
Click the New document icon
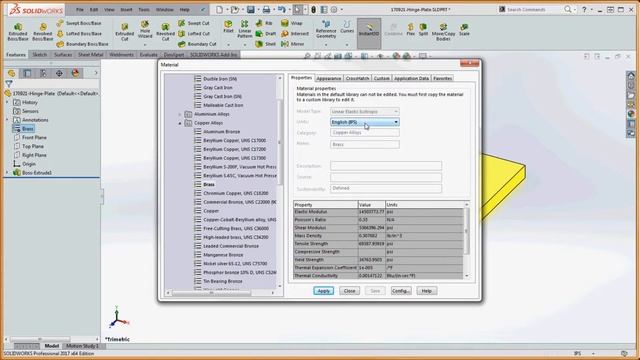pyautogui.click(x=219, y=9)
